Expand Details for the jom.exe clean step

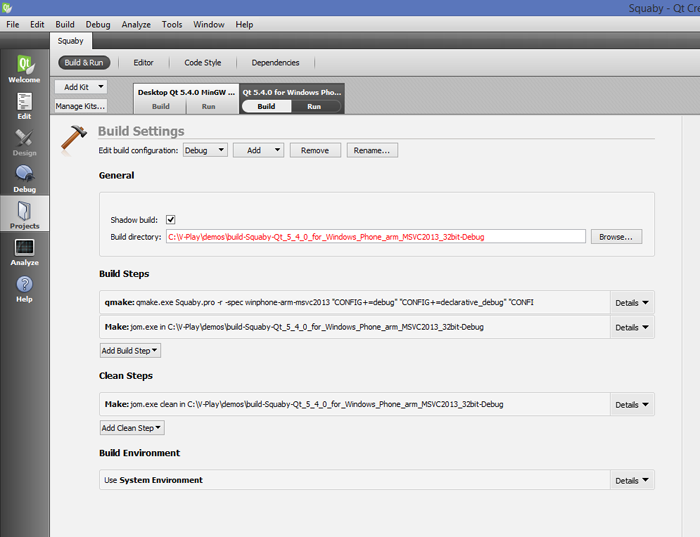point(632,404)
